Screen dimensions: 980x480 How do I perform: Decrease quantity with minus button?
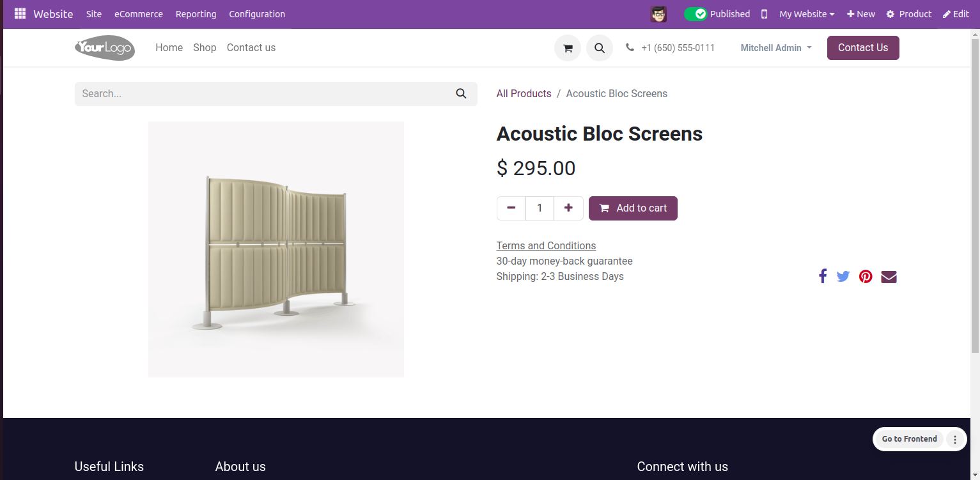point(511,208)
